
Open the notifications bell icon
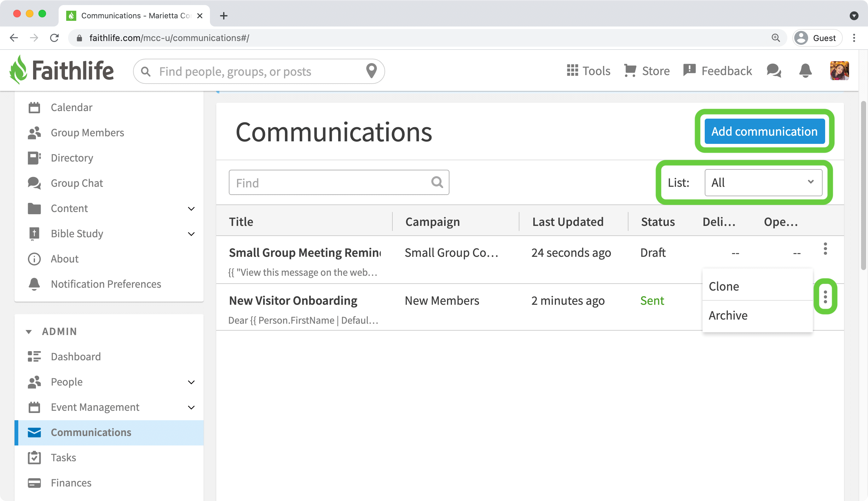point(805,71)
